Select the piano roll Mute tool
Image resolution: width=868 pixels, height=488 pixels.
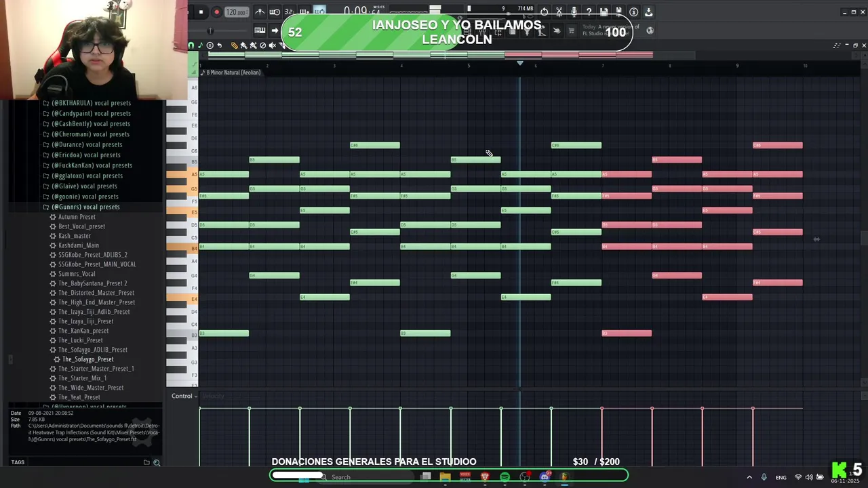point(272,45)
